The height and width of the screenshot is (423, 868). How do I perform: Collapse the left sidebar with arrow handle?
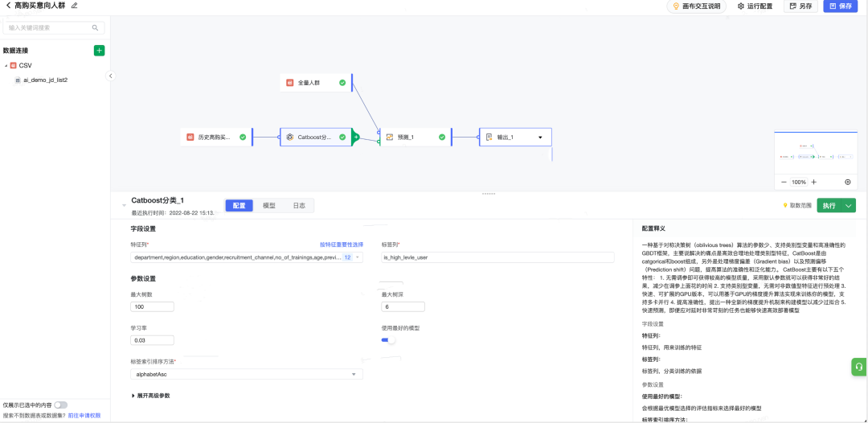[x=111, y=76]
